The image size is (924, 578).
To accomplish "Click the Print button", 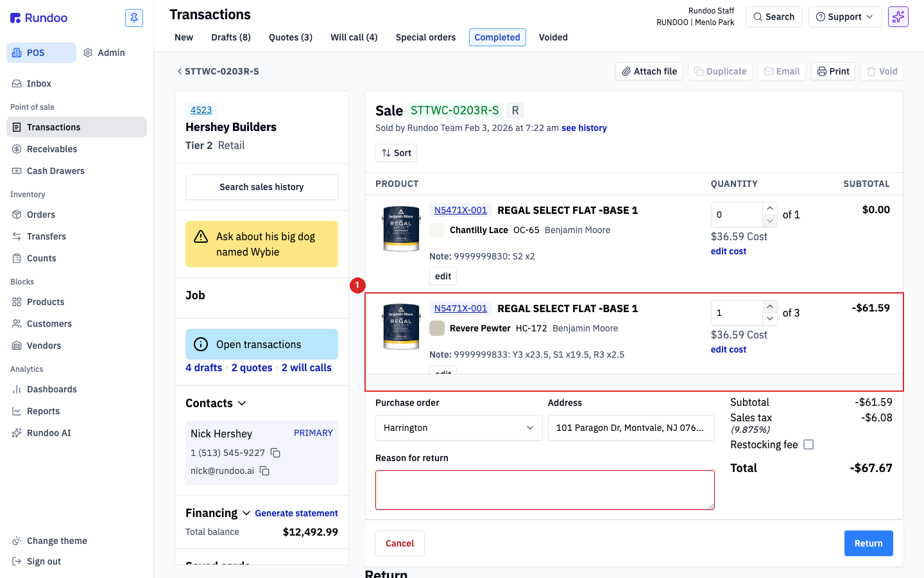I will point(833,71).
